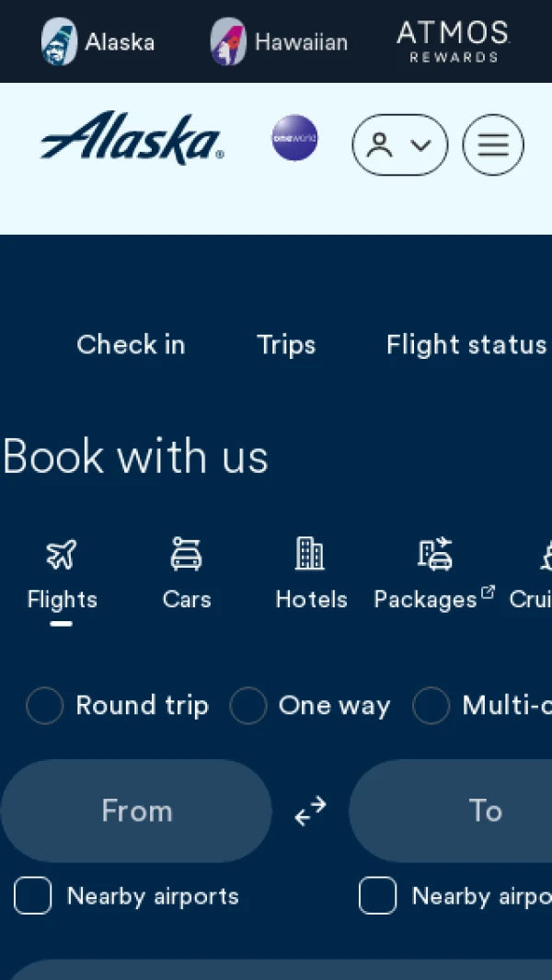Viewport: 552px width, 980px height.
Task: Expand the account profile dropdown
Action: tap(399, 144)
